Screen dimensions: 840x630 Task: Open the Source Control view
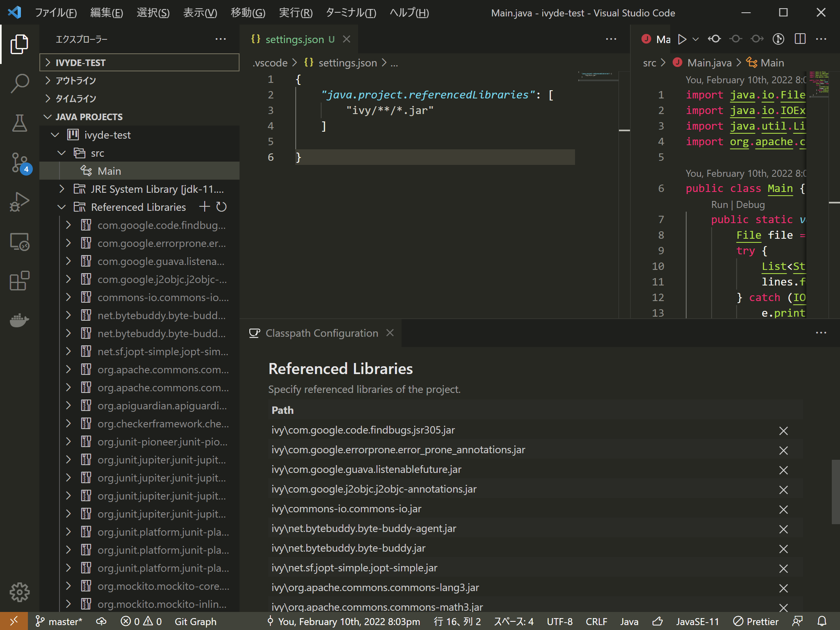(19, 162)
